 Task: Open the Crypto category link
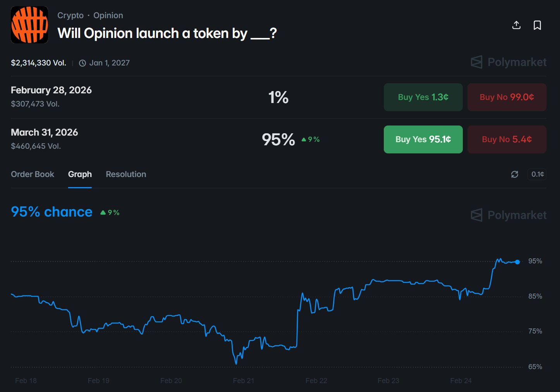(70, 15)
